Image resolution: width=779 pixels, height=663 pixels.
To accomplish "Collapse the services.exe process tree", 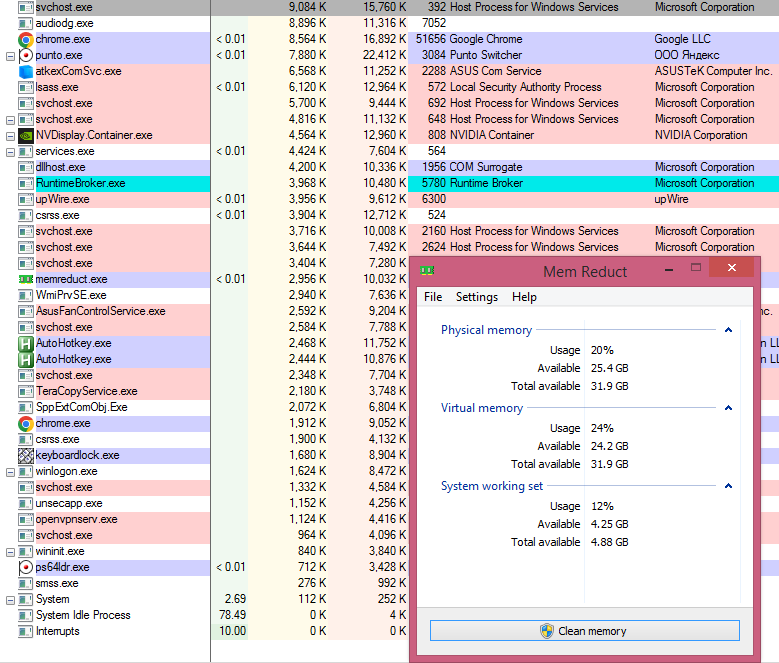I will tap(10, 152).
